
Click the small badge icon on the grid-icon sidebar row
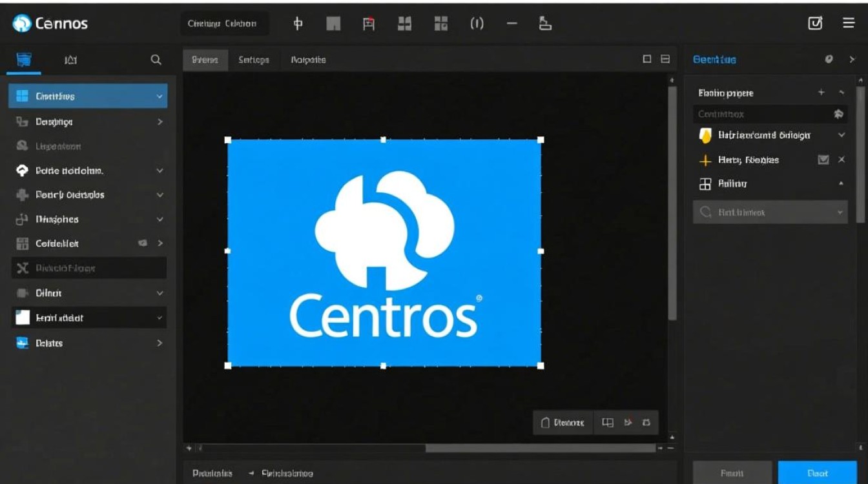[143, 243]
